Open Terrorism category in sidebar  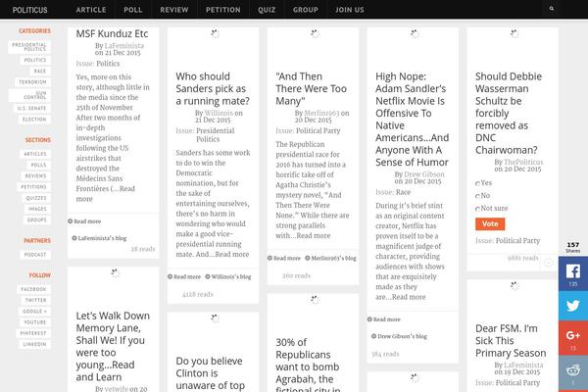[x=33, y=82]
